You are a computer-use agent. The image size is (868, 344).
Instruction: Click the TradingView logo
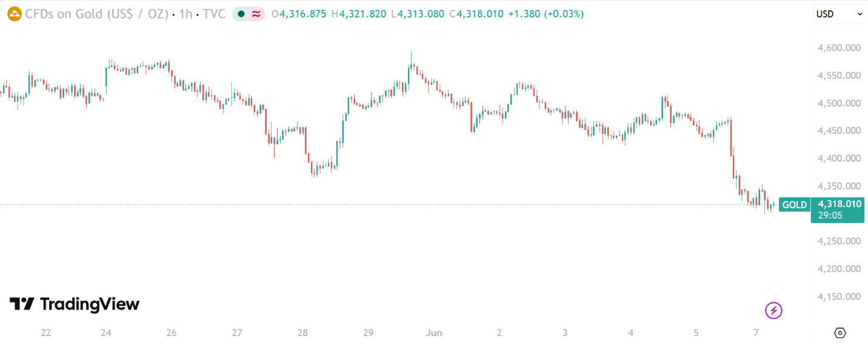[x=75, y=304]
